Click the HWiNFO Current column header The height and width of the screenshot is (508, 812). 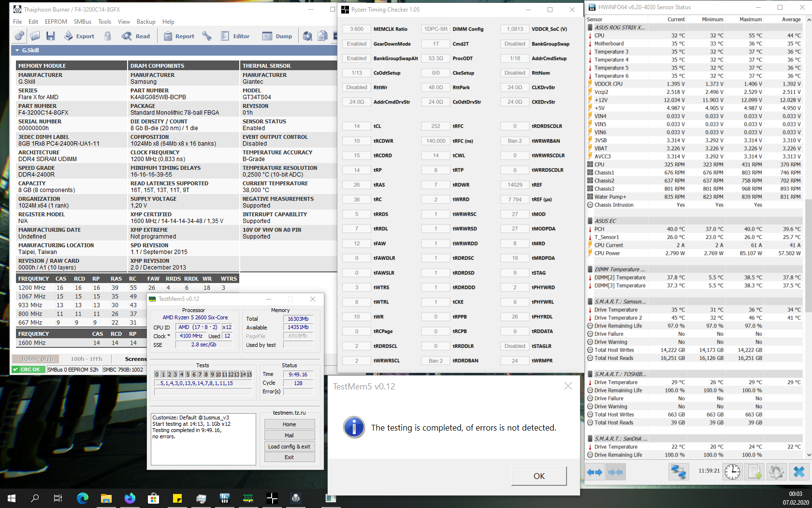pos(676,19)
